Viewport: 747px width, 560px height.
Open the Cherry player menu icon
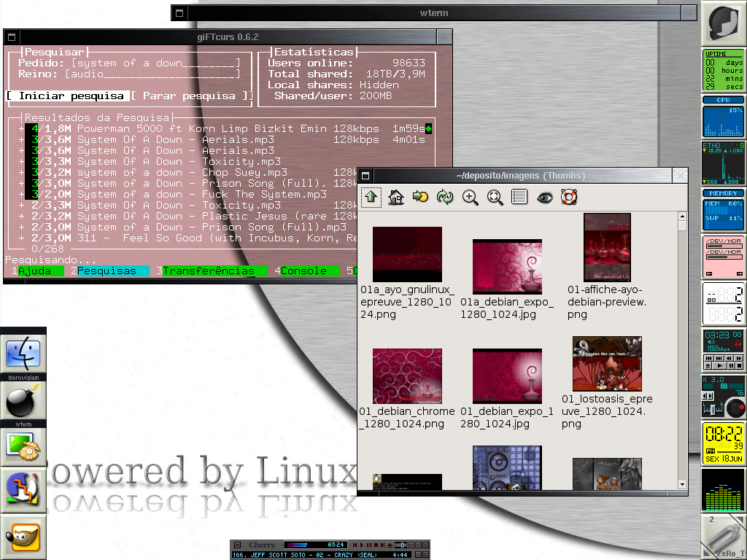click(x=237, y=545)
